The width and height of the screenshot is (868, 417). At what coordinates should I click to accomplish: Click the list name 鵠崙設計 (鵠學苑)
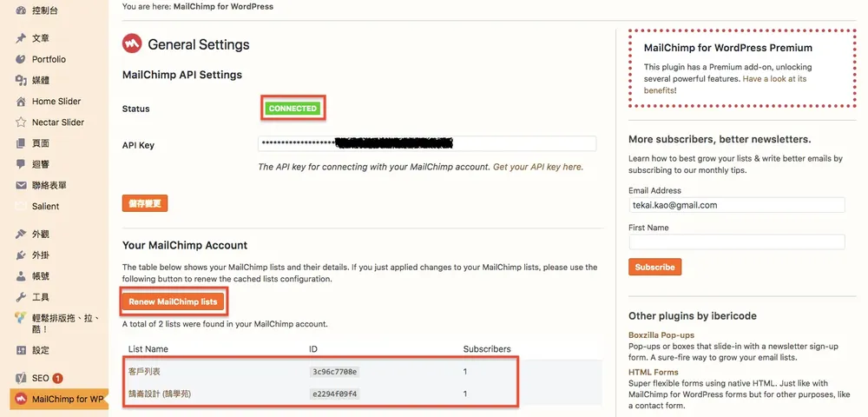(160, 394)
